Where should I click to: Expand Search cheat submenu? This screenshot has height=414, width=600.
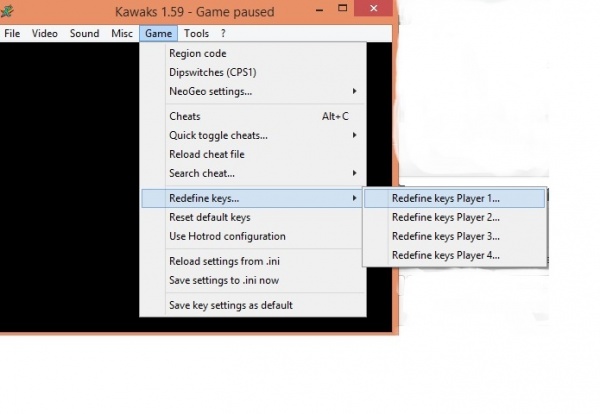(253, 173)
